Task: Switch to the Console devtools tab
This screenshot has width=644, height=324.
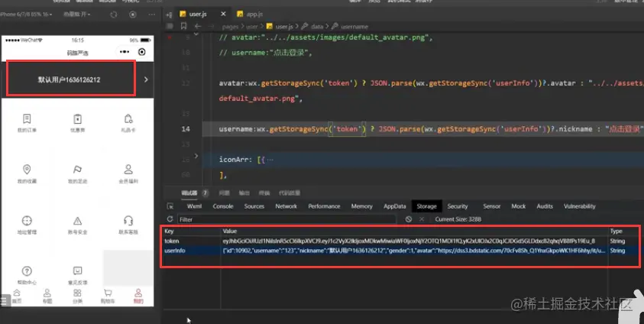Action: tap(223, 206)
